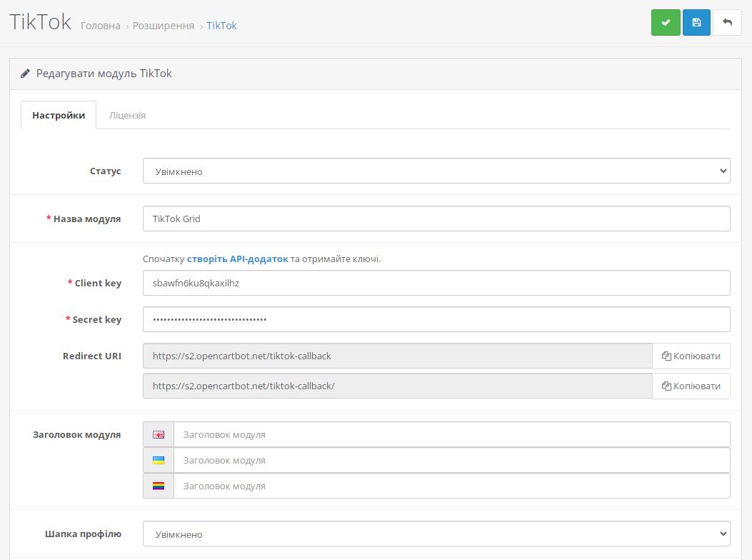
Task: Follow the створіть API-додаток link
Action: click(x=237, y=259)
